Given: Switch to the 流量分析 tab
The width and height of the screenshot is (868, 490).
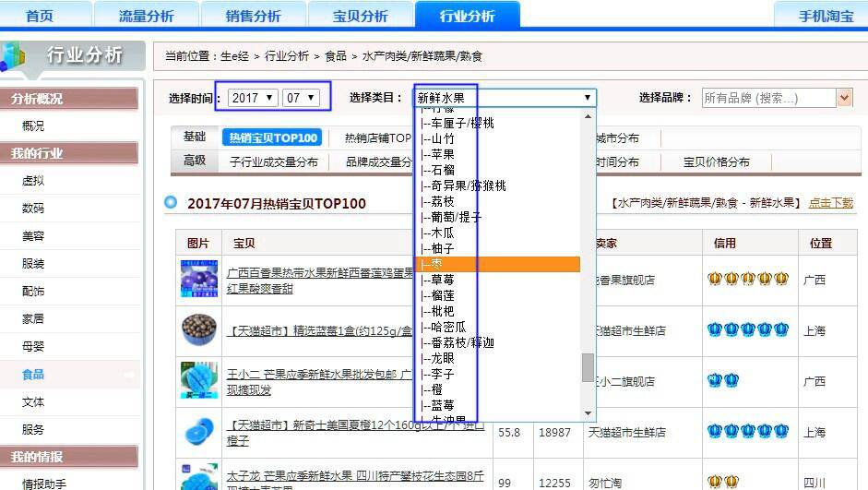Looking at the screenshot, I should [x=146, y=16].
